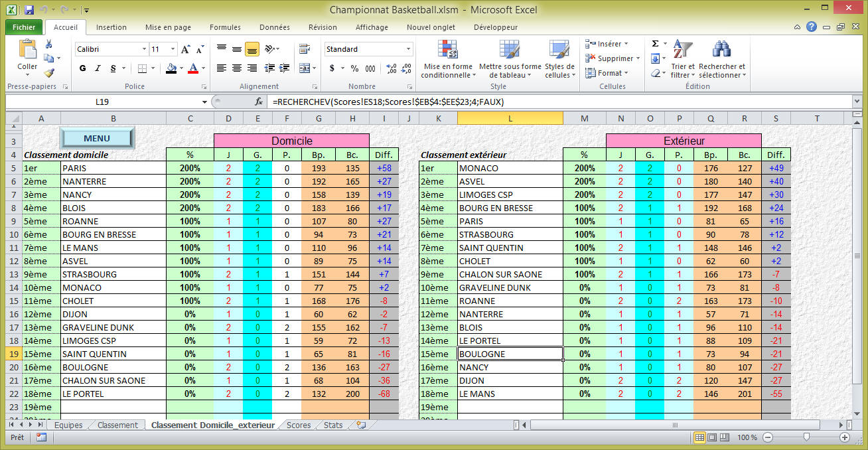Click the text orientation icon
Image resolution: width=868 pixels, height=450 pixels.
(269, 49)
